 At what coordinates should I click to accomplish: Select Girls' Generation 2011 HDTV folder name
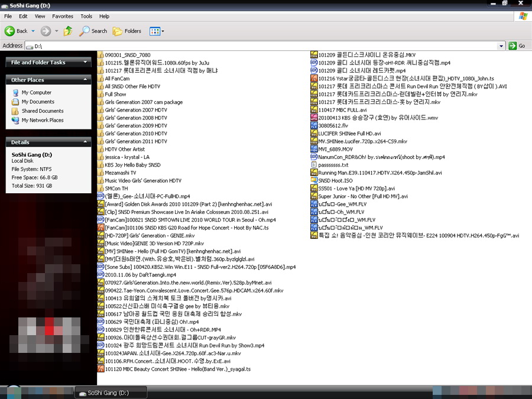136,141
